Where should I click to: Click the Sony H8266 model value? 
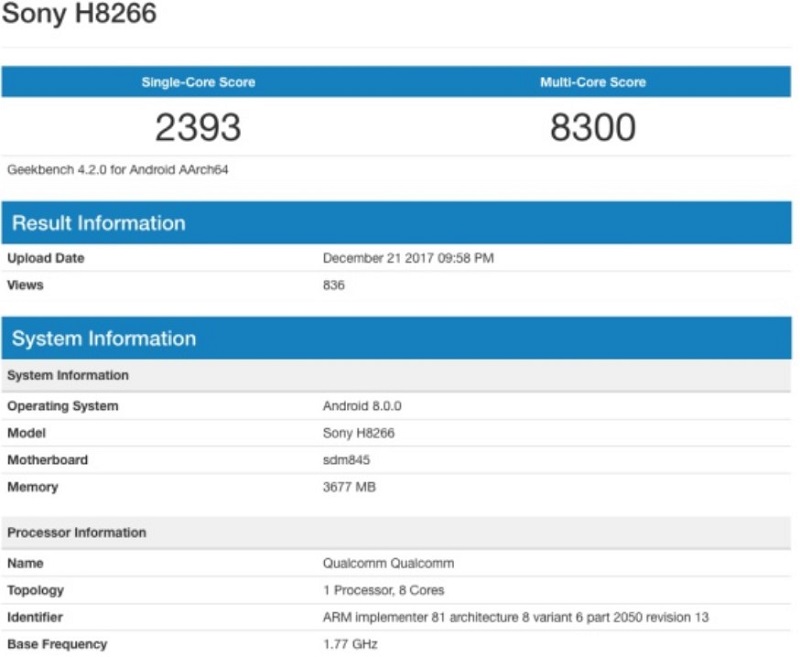click(359, 433)
